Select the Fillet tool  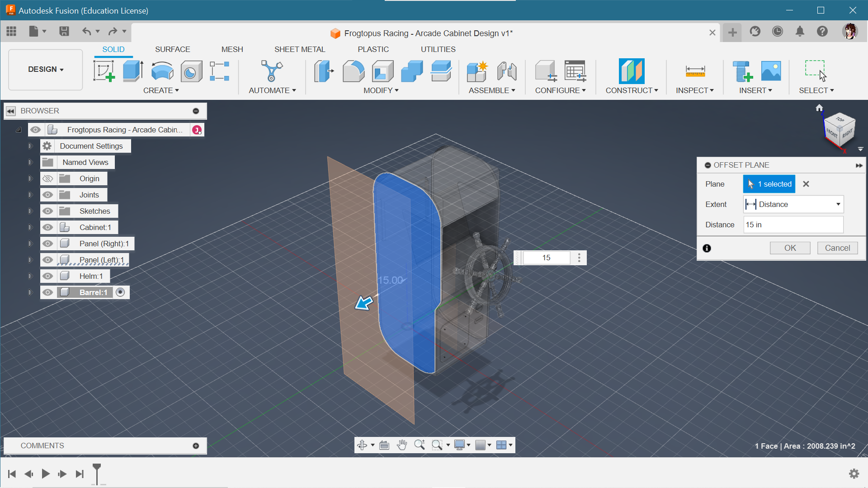pos(353,71)
